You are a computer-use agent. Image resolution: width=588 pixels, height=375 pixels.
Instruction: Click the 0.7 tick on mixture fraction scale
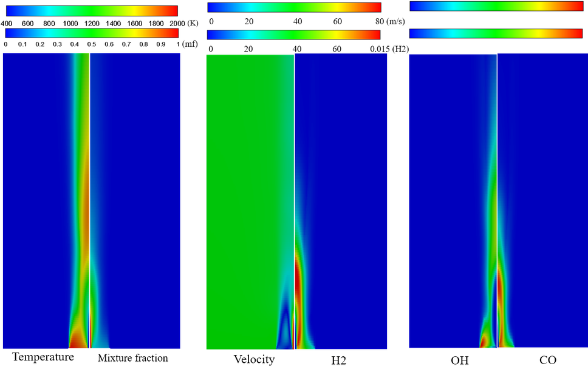[126, 44]
